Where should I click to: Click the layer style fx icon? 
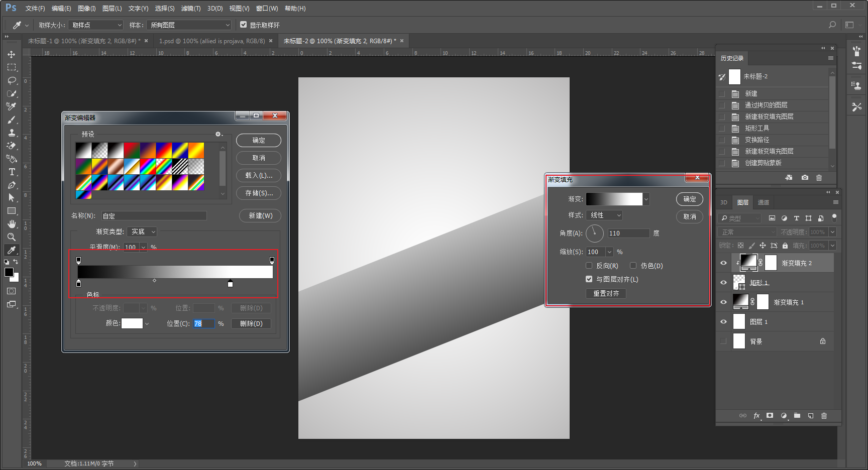point(756,416)
